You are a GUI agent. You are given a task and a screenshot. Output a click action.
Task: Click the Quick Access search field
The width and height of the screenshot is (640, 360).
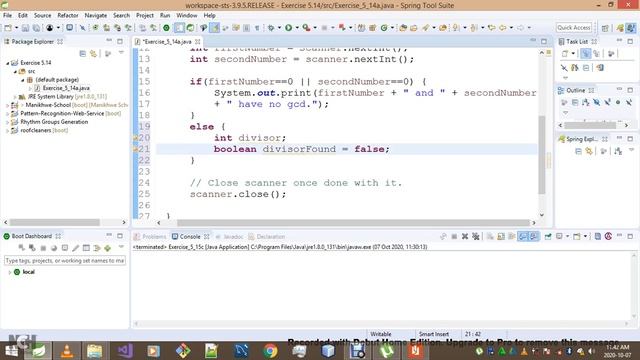pos(573,28)
